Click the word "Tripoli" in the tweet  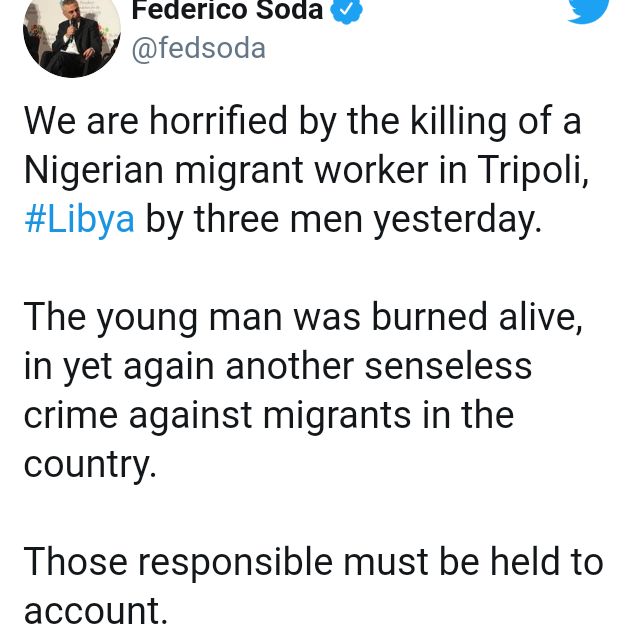click(532, 171)
